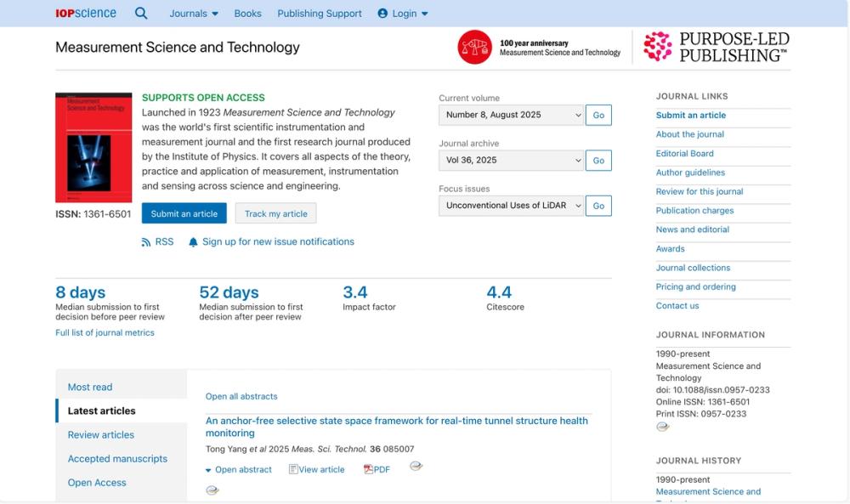Open the Focus issues dropdown
Image resolution: width=850 pixels, height=504 pixels.
click(511, 206)
